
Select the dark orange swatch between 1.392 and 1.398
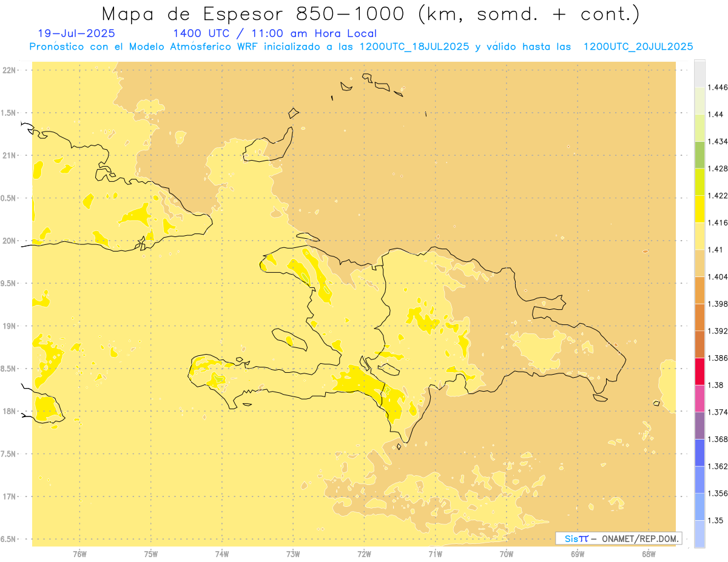coord(699,317)
